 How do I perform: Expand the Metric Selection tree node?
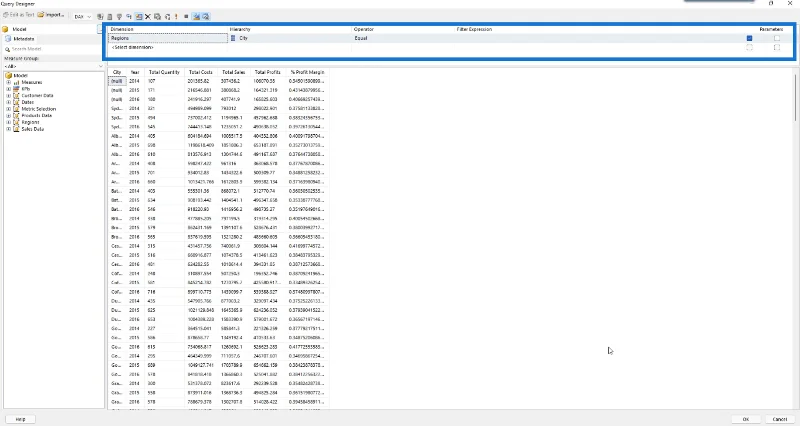[8, 109]
